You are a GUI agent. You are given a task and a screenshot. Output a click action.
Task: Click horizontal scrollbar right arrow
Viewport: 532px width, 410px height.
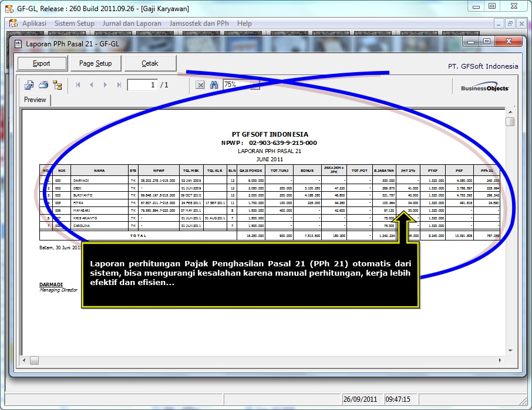500,360
